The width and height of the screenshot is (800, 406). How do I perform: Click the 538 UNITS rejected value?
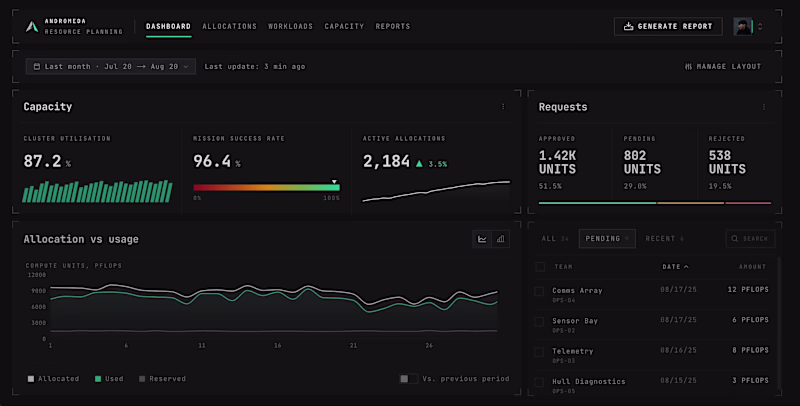(727, 162)
